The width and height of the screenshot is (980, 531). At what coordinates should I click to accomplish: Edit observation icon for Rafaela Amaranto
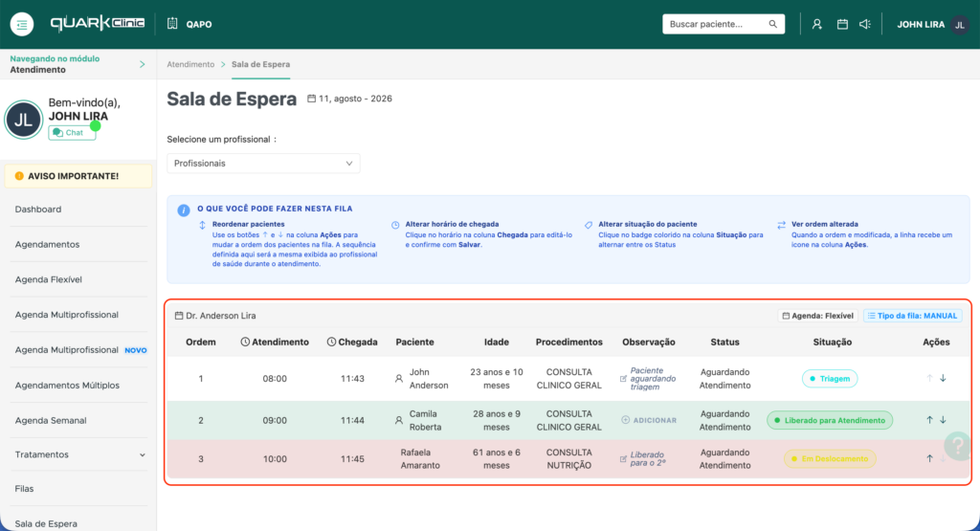(x=623, y=458)
